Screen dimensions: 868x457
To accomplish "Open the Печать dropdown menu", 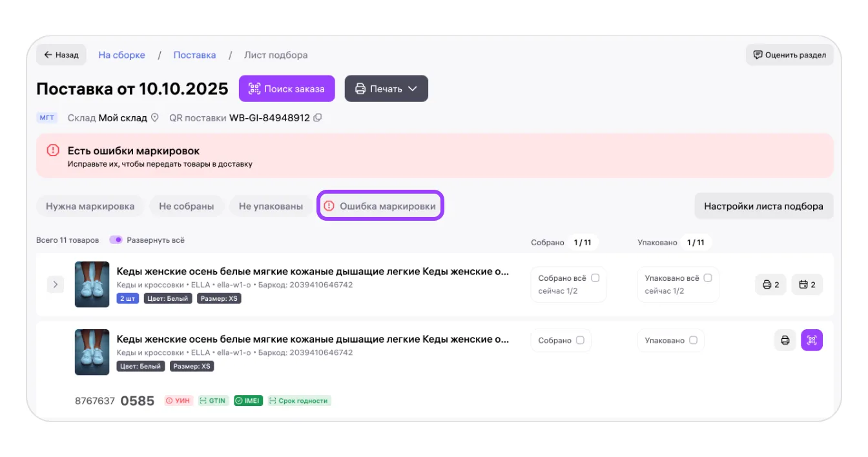I will pos(386,89).
